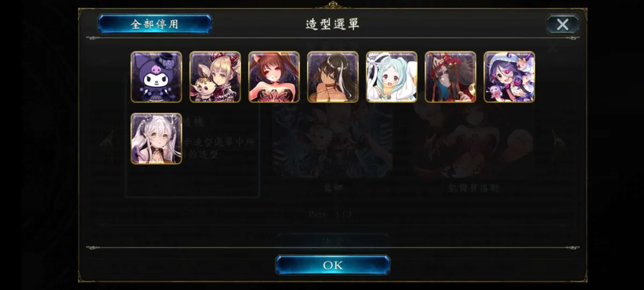
Task: Choose the teal-haired girl in white skin
Action: (x=392, y=77)
